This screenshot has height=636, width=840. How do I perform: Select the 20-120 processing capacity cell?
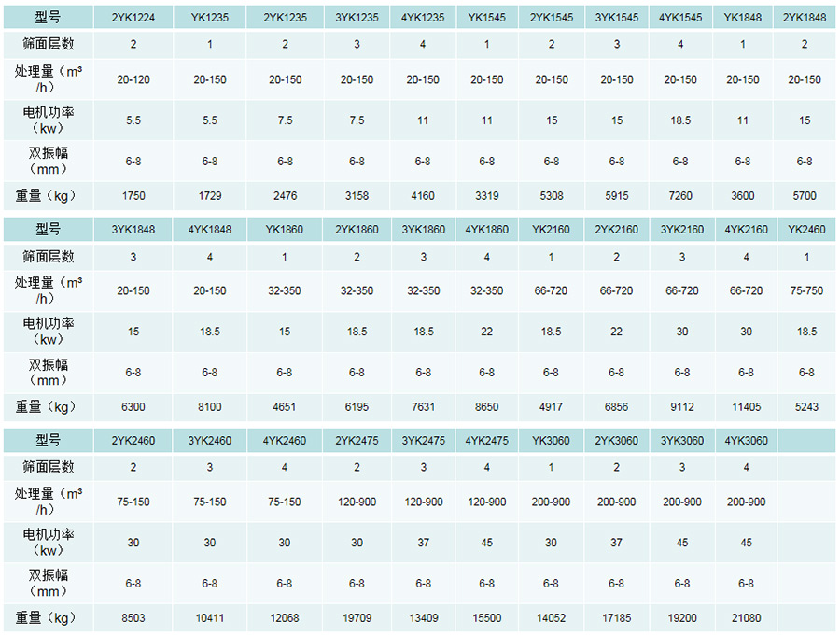[133, 79]
